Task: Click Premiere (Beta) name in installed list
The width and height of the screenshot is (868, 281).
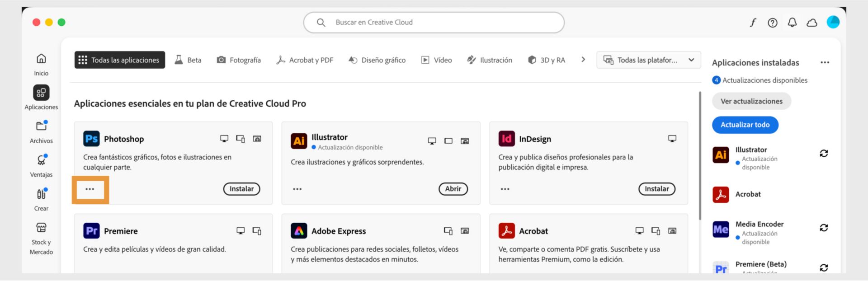Action: pos(761,264)
